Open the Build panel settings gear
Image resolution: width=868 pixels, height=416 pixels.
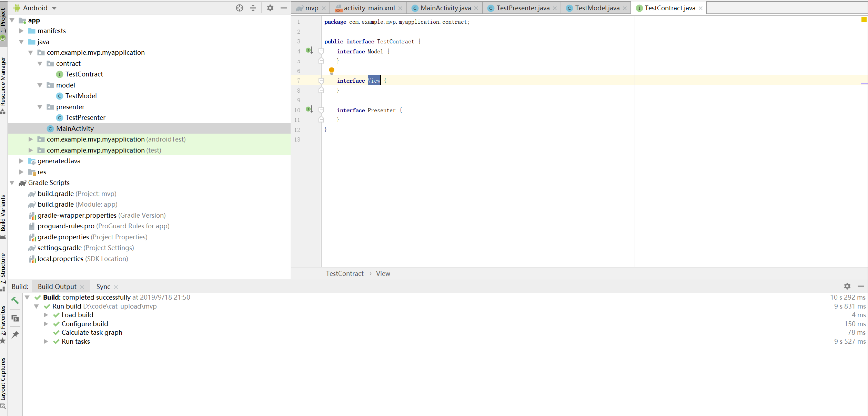(847, 286)
